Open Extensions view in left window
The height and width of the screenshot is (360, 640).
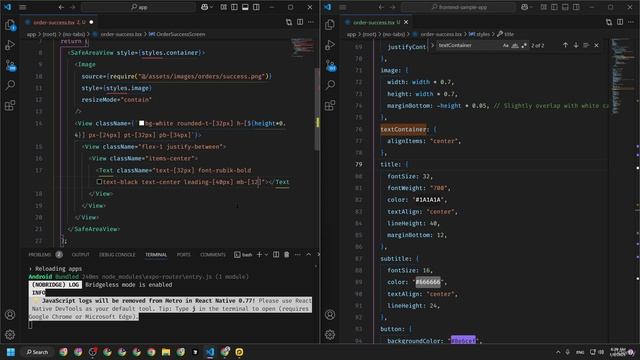point(10,105)
